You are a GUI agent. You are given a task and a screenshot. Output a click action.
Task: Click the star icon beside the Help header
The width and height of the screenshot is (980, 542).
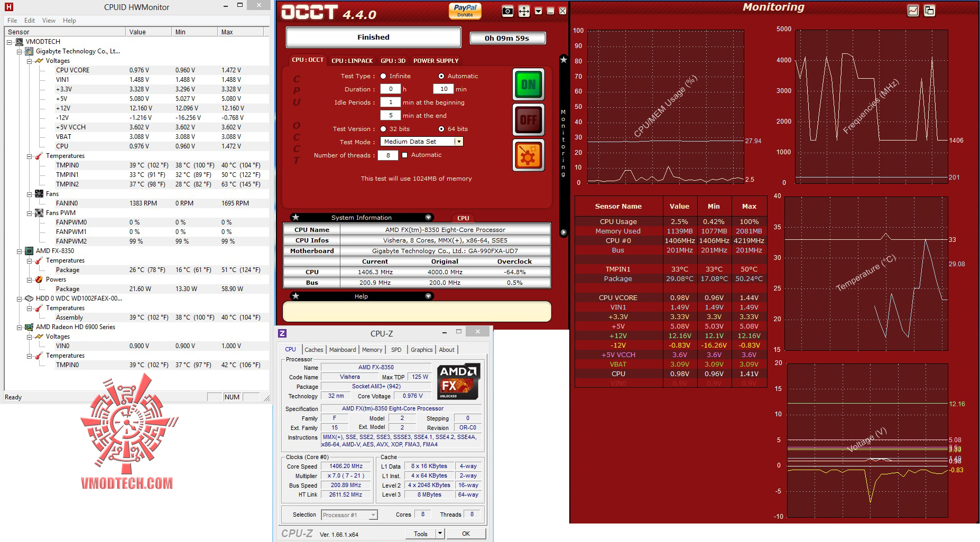click(295, 296)
